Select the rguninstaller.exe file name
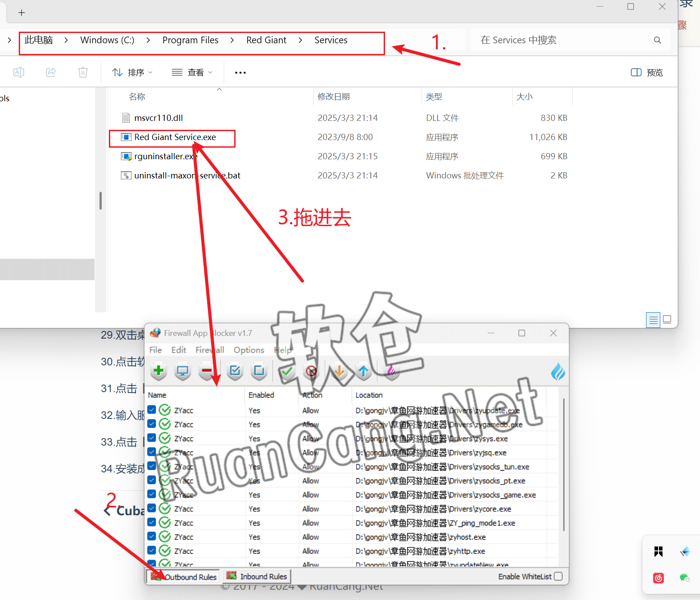This screenshot has width=700, height=600. 166,156
